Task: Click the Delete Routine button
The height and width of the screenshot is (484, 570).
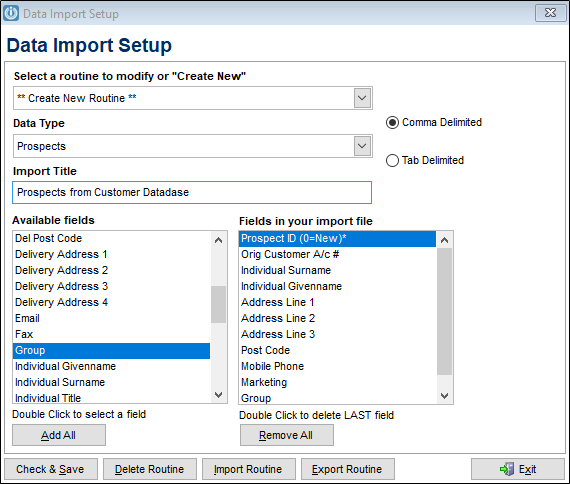Action: click(150, 469)
